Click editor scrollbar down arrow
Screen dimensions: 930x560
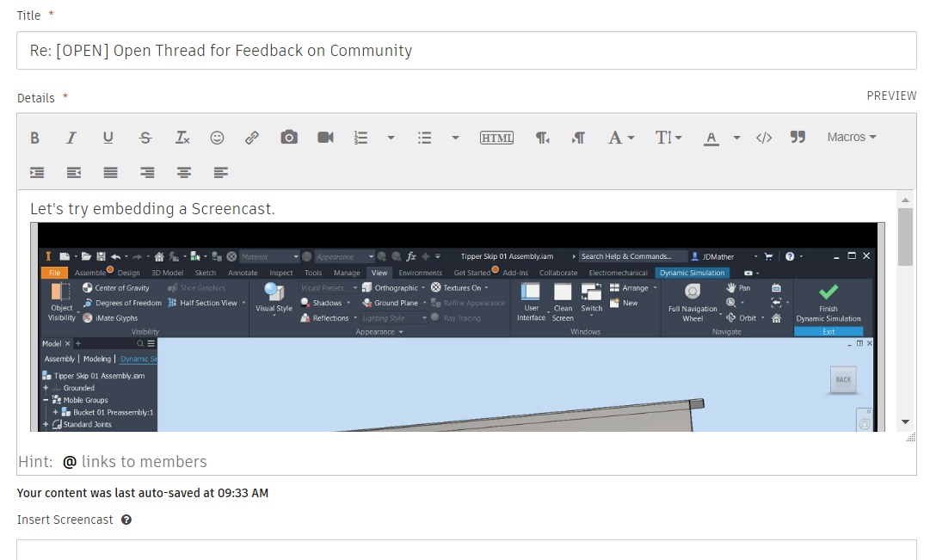point(905,422)
